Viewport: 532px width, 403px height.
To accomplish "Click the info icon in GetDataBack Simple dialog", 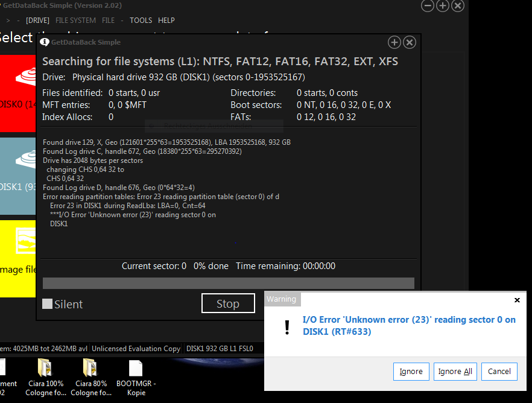I will pos(45,42).
